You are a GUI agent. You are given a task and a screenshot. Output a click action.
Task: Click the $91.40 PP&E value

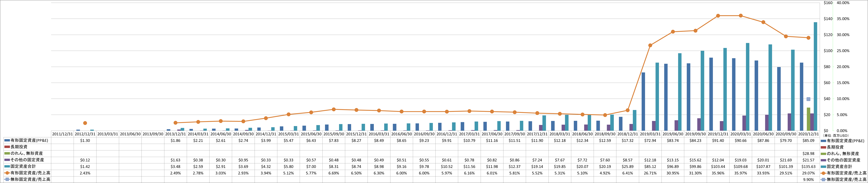point(718,140)
